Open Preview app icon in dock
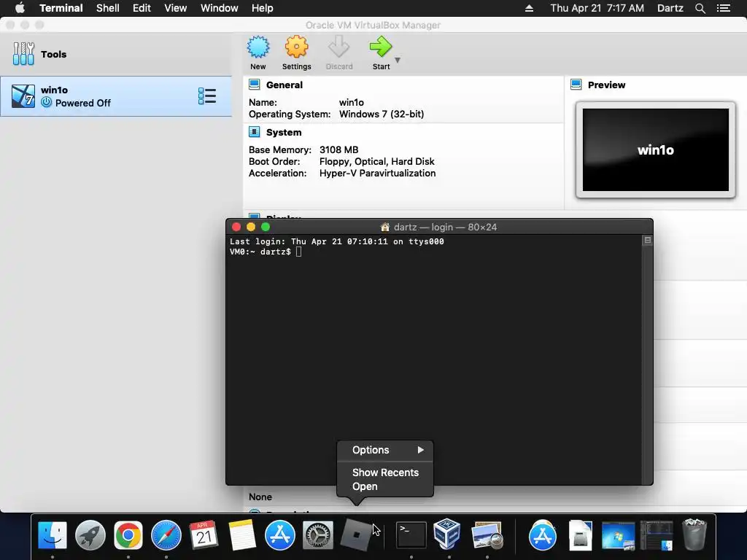The height and width of the screenshot is (560, 747). pos(487,534)
